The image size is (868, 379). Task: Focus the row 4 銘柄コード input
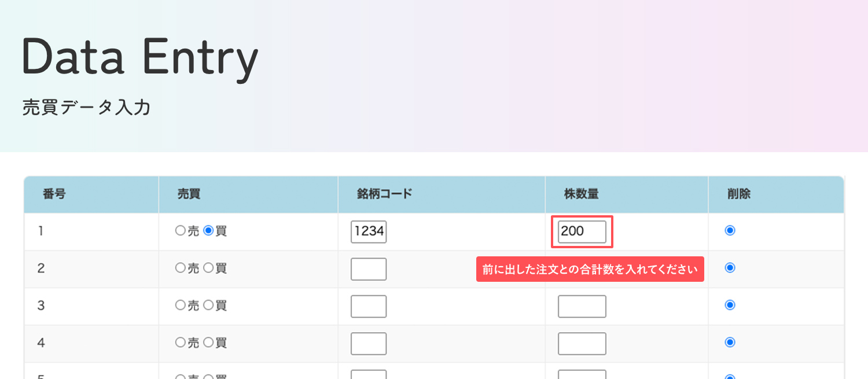click(369, 344)
